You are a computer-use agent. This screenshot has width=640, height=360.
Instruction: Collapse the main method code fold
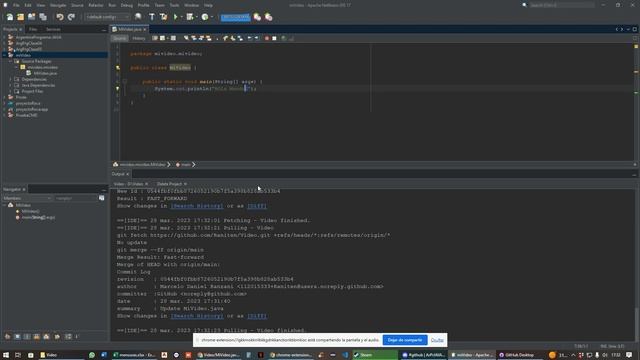tap(125, 81)
